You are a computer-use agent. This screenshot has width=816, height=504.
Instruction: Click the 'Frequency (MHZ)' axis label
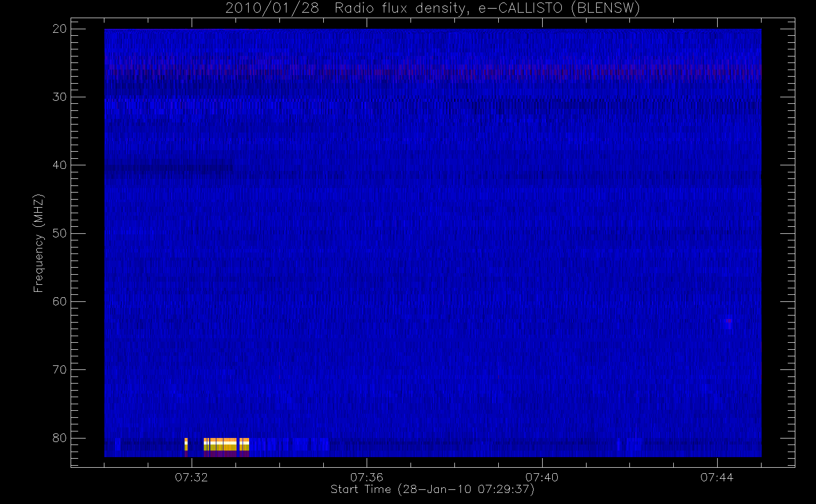tap(38, 243)
